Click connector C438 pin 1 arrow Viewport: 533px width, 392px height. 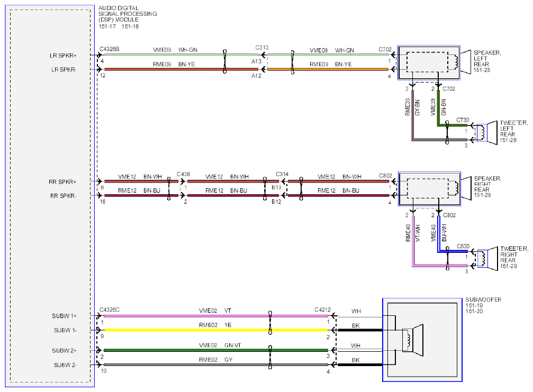point(183,181)
